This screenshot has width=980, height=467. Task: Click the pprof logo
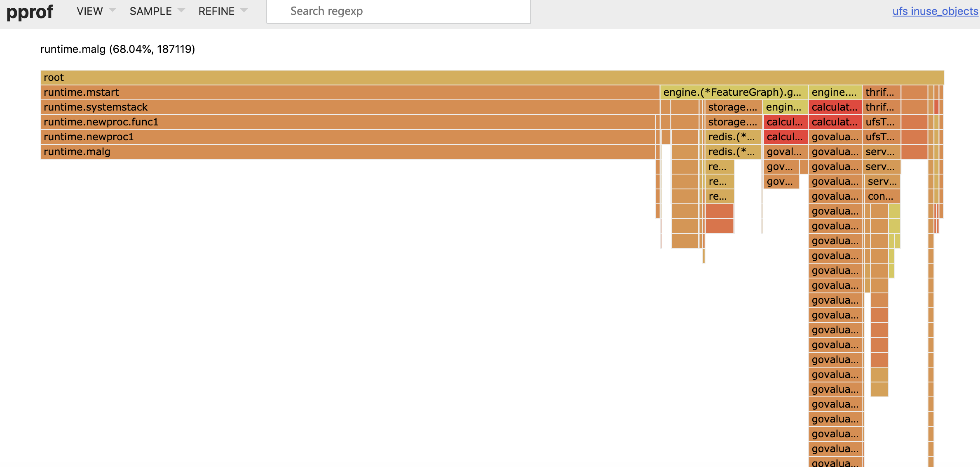(x=30, y=12)
